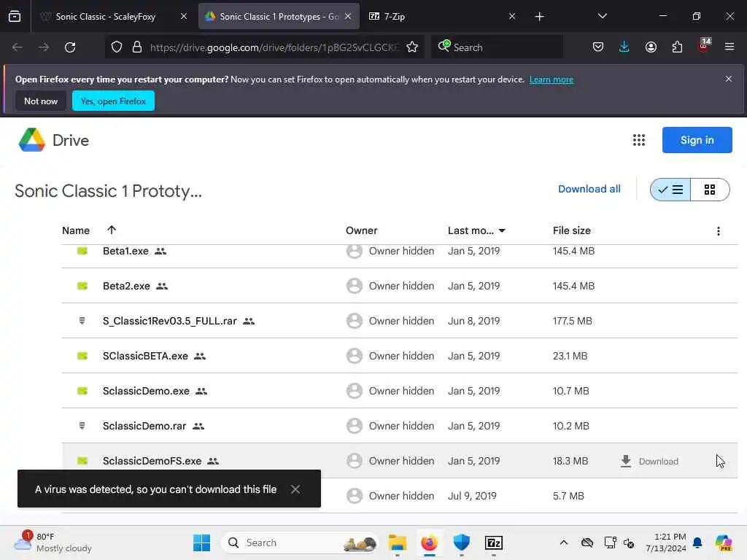Click the Download all link

click(x=589, y=189)
